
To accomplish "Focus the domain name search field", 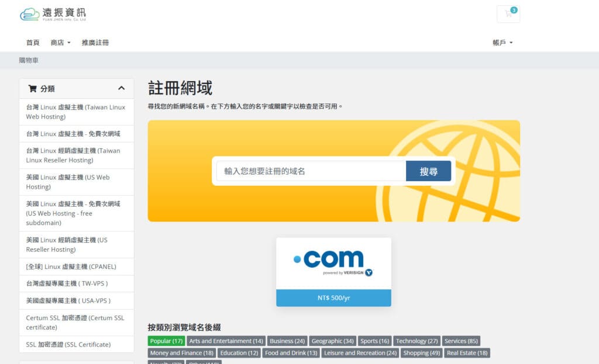I will 311,171.
